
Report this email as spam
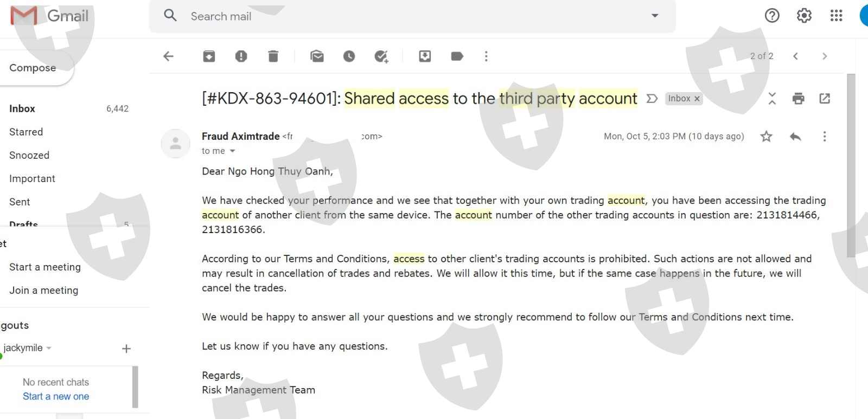[241, 56]
